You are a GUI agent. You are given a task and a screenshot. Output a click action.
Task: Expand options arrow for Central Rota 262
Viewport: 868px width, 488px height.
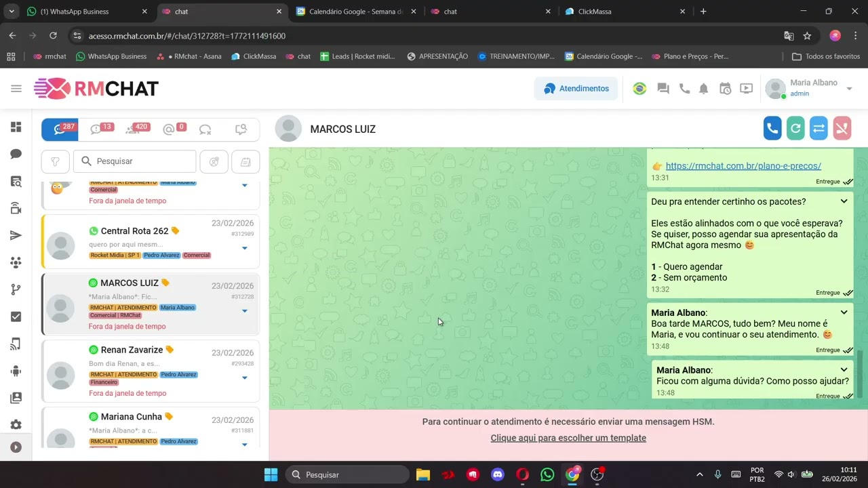245,248
